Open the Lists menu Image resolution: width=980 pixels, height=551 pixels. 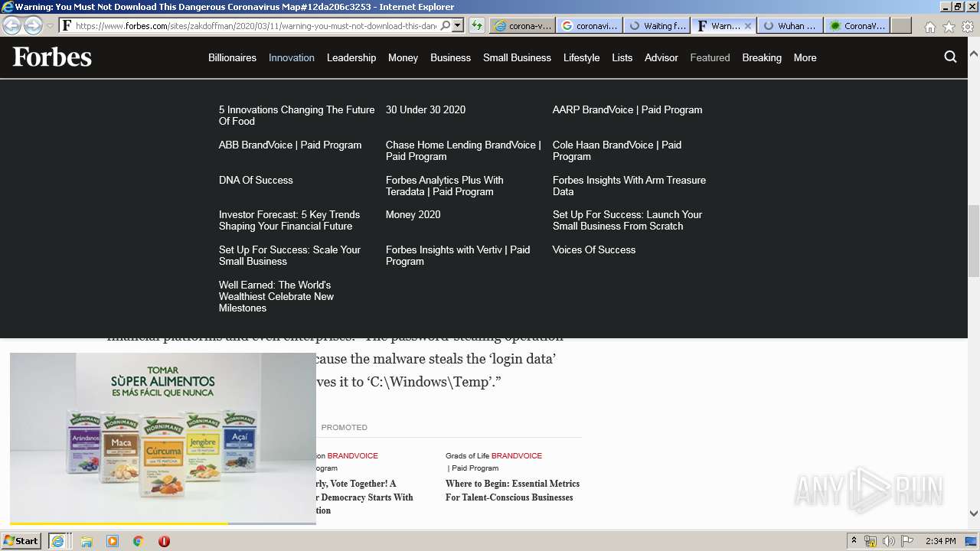622,57
